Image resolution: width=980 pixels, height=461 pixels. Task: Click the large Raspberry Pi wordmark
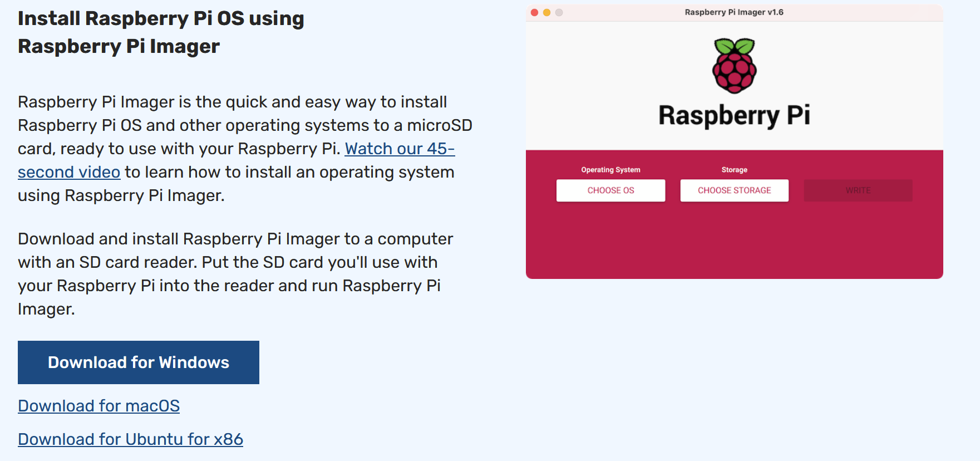pos(734,116)
